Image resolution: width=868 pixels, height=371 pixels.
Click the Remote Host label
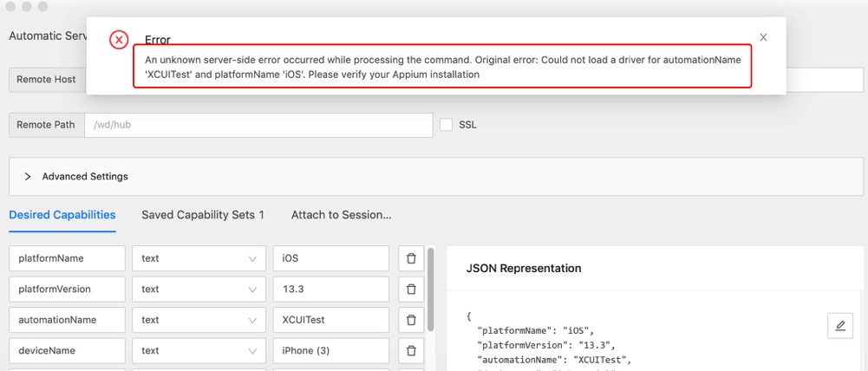(47, 80)
